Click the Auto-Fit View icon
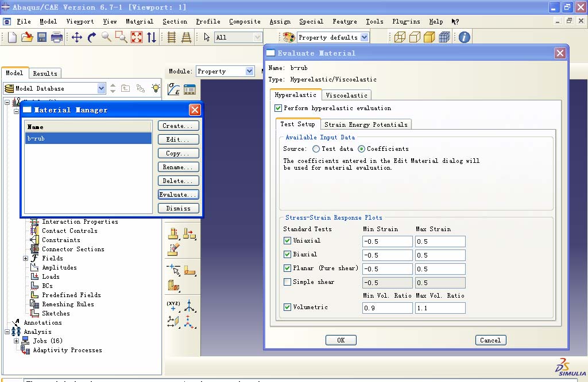The image size is (588, 382). pos(137,37)
